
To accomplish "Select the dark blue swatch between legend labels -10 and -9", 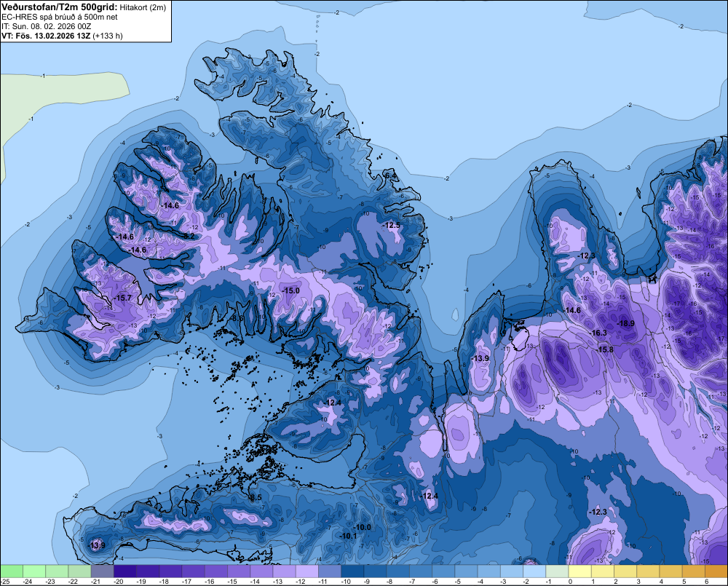I will (352, 571).
